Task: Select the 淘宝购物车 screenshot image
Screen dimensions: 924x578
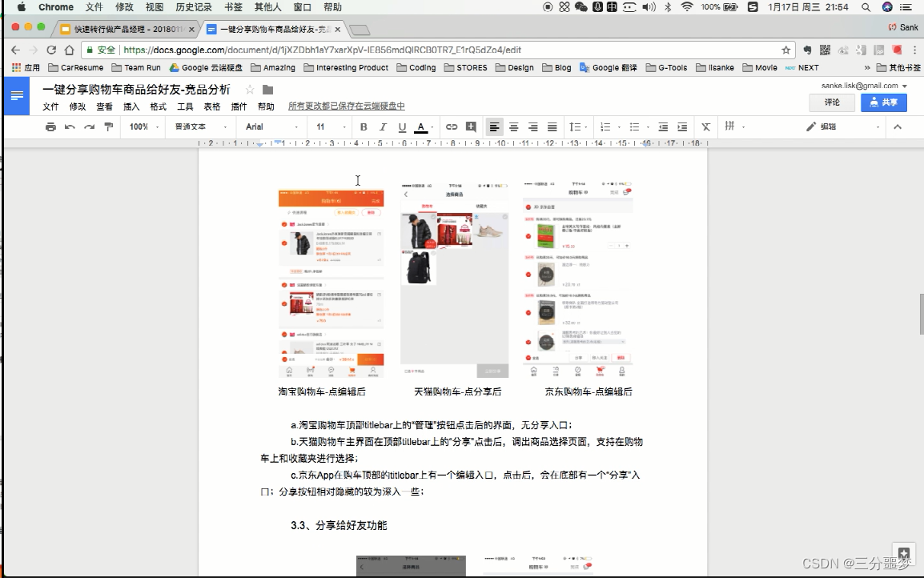Action: click(331, 283)
